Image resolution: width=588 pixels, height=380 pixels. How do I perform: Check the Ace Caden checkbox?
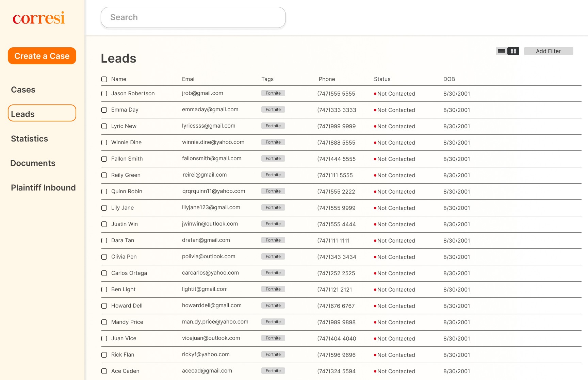coord(104,371)
